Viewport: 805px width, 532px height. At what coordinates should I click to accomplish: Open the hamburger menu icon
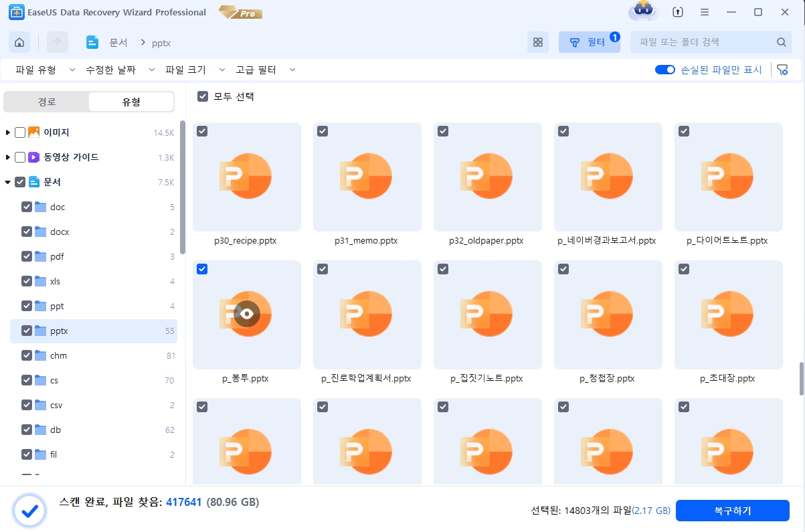tap(704, 11)
